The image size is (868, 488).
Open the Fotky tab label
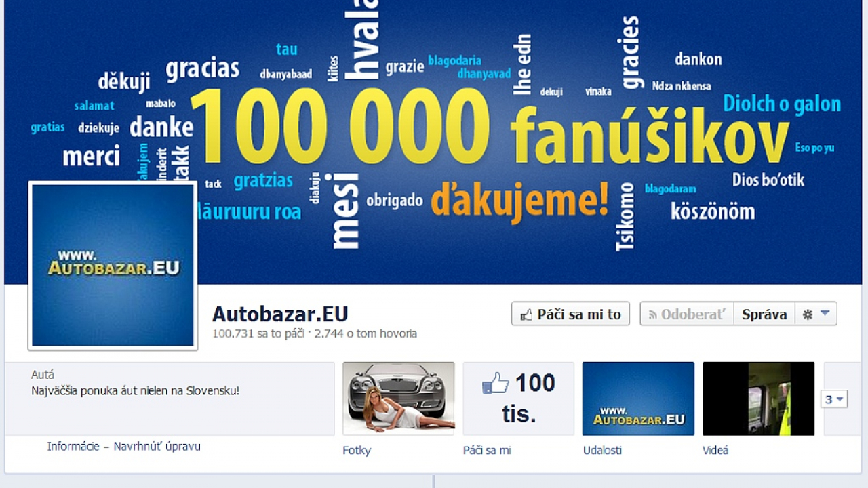click(x=357, y=450)
